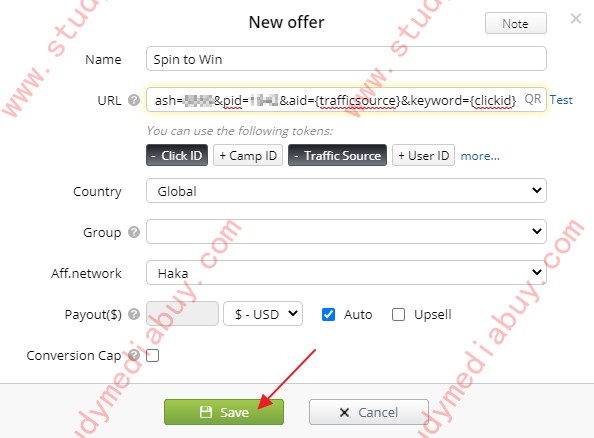The image size is (594, 438).
Task: Save the new offer
Action: pos(224,412)
